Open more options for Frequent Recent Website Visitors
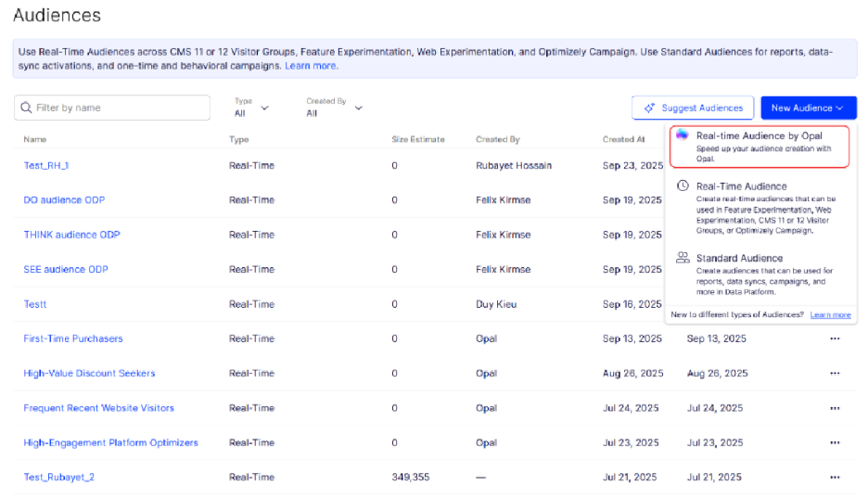 tap(835, 408)
